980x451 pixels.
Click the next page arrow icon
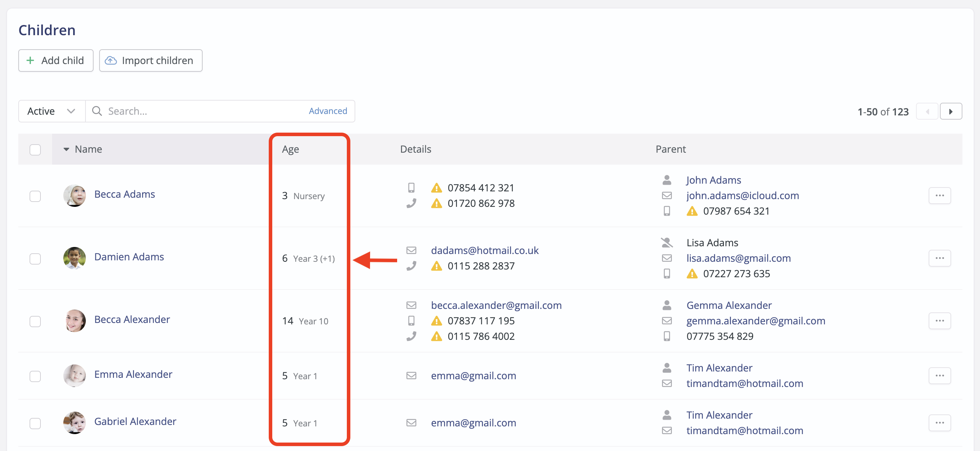coord(950,112)
